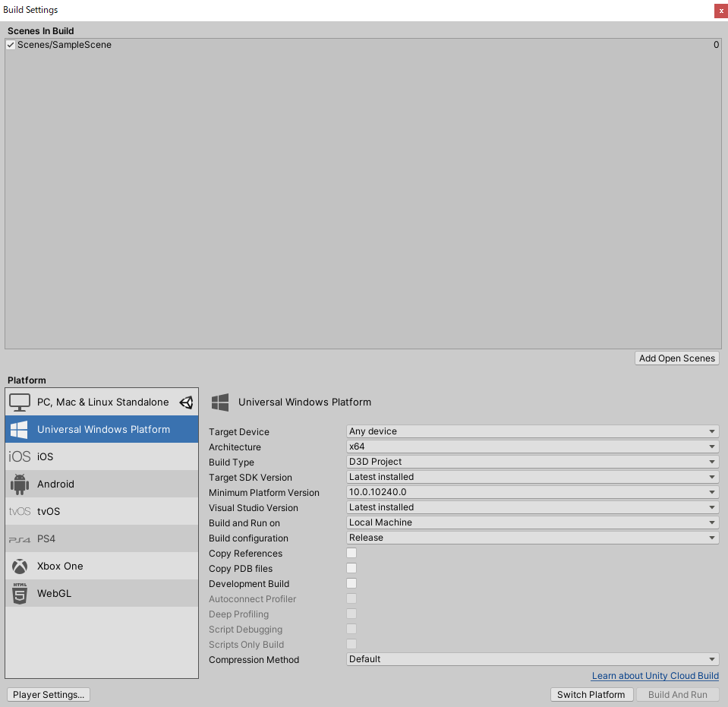
Task: Select Universal Windows Platform in the list
Action: pos(102,429)
